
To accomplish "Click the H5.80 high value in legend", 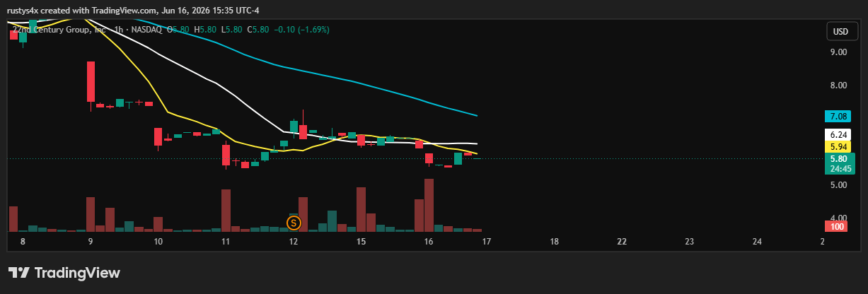I will click(207, 30).
